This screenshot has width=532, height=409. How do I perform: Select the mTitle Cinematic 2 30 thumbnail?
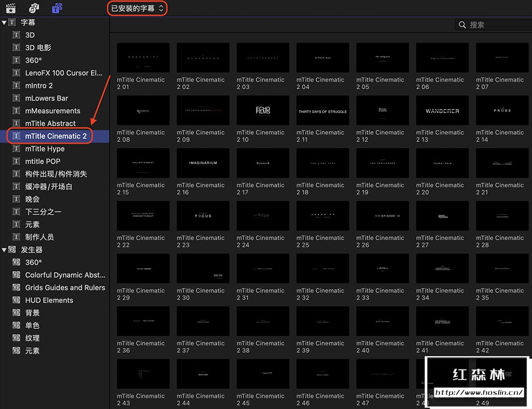[203, 268]
